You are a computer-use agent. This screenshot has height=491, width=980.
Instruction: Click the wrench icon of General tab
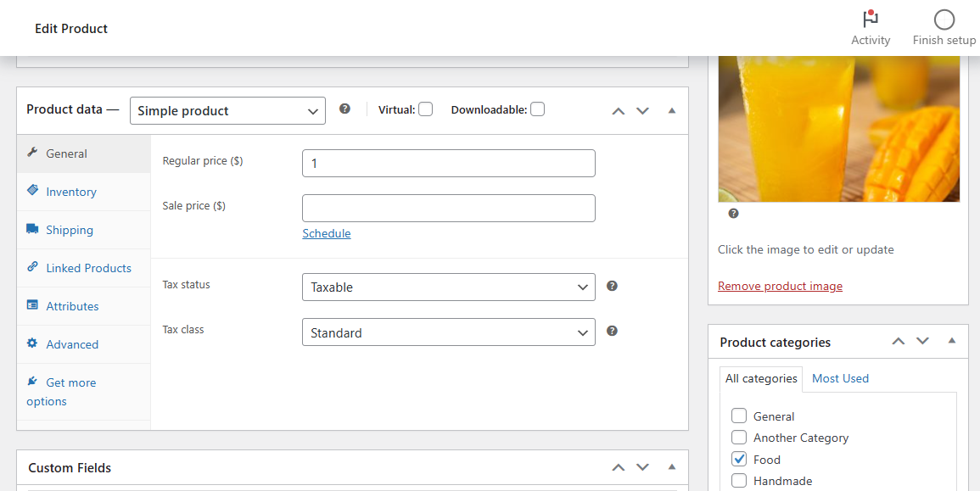[x=32, y=153]
